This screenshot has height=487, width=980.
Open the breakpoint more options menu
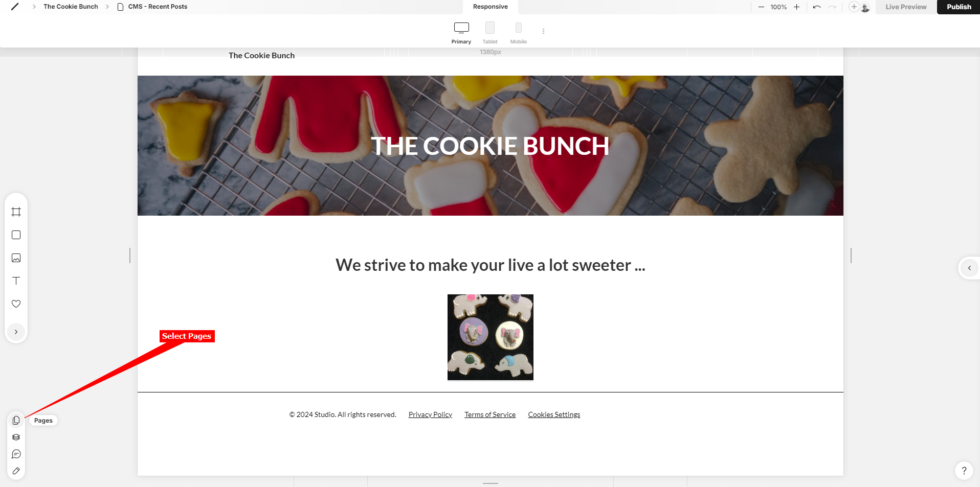[x=543, y=31]
